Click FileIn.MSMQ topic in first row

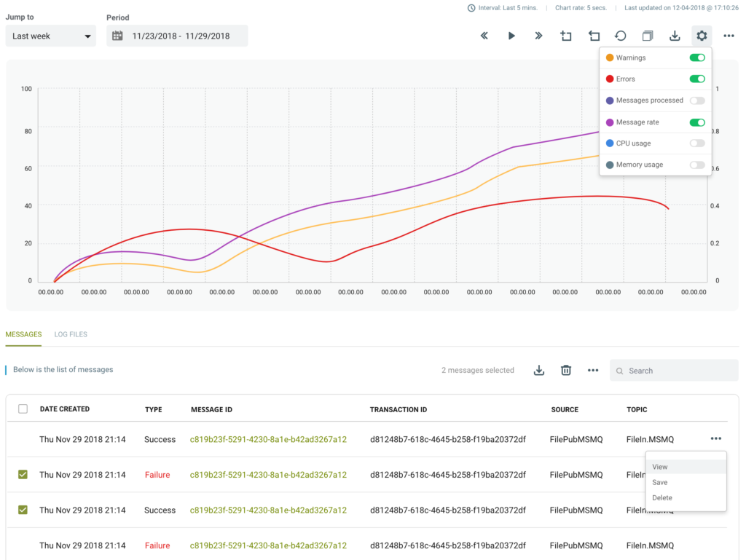tap(650, 439)
